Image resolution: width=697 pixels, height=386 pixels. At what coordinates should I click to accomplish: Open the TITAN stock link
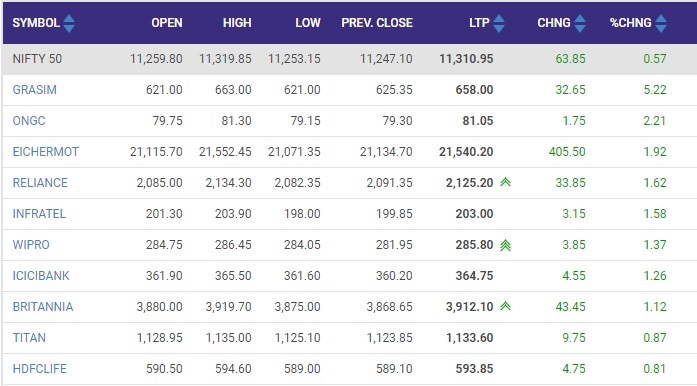tap(29, 338)
